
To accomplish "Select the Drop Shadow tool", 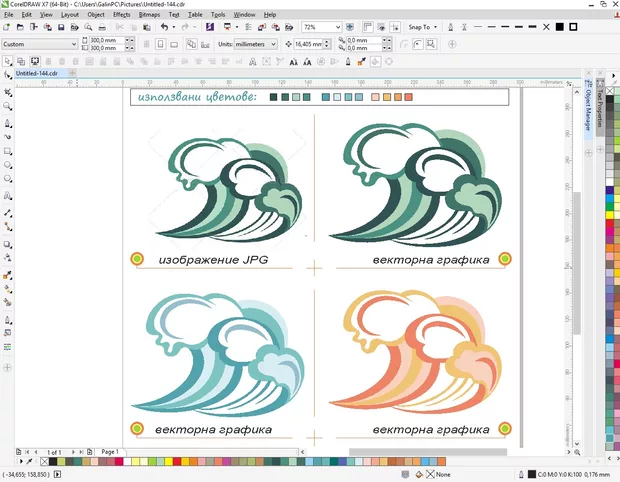I will pyautogui.click(x=7, y=244).
